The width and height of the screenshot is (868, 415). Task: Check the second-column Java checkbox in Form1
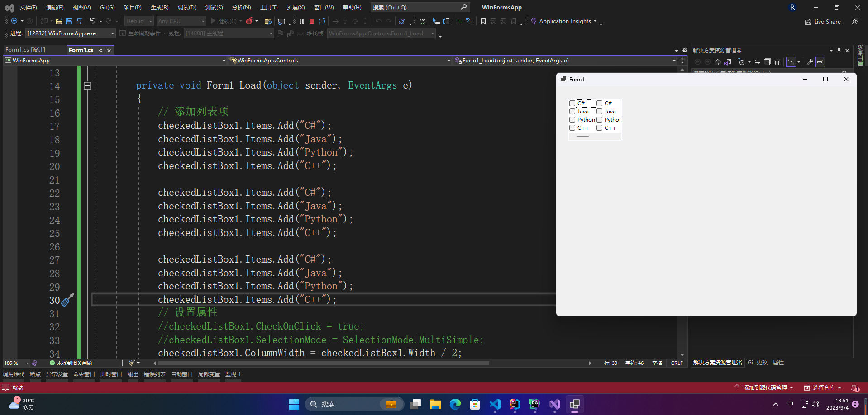600,112
